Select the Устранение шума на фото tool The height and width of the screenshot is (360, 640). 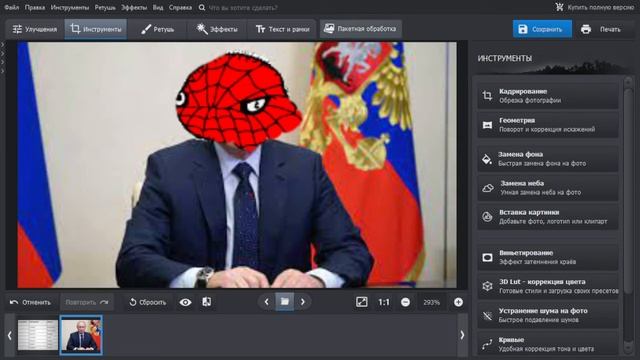point(548,316)
